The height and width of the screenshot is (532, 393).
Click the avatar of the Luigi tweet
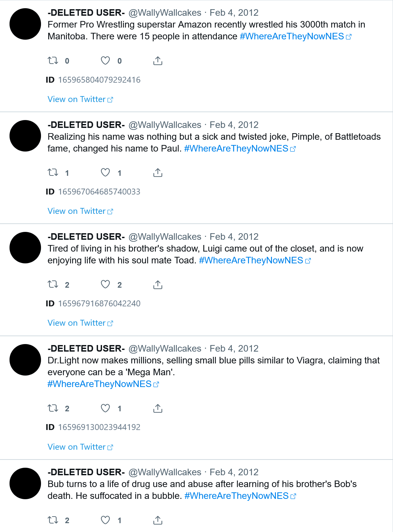(25, 248)
